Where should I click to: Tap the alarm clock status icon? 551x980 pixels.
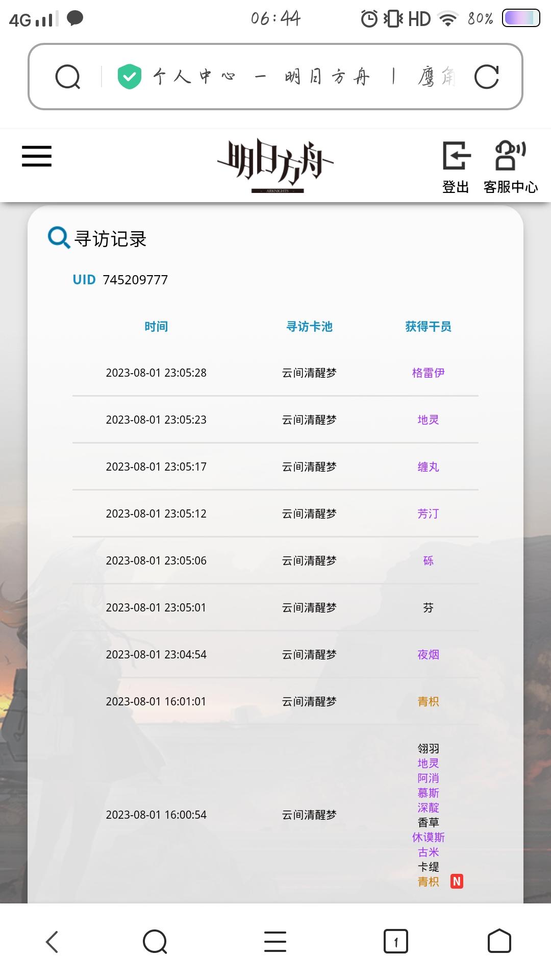(x=369, y=19)
